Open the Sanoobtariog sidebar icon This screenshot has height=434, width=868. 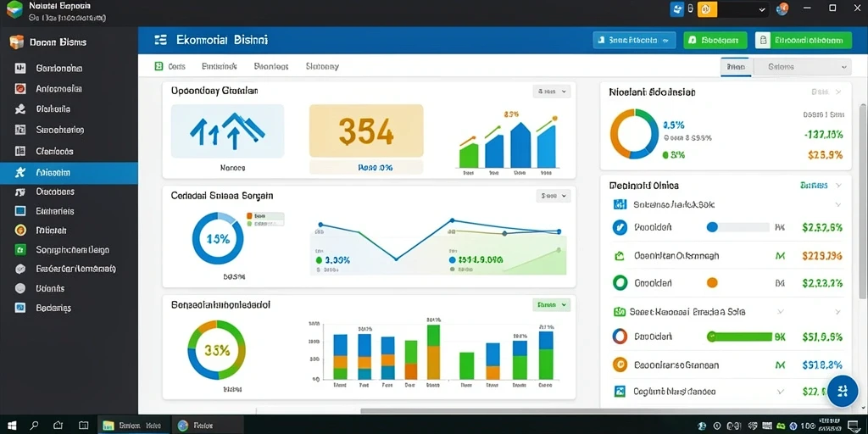(20, 130)
